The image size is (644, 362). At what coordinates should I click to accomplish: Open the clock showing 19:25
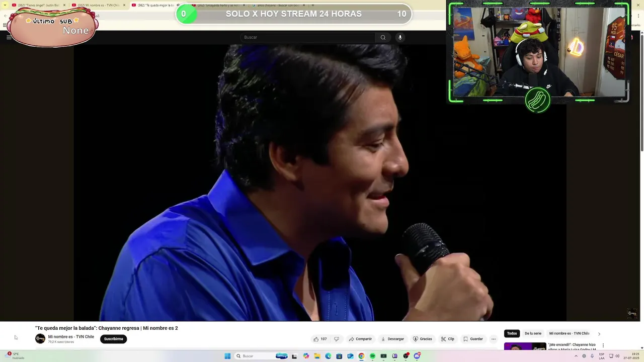tap(631, 356)
